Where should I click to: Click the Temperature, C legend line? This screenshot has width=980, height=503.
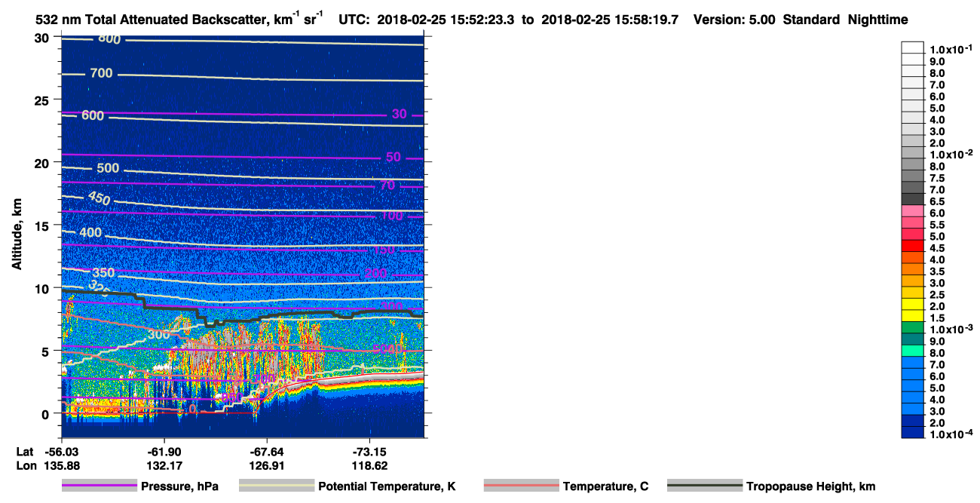pyautogui.click(x=521, y=486)
